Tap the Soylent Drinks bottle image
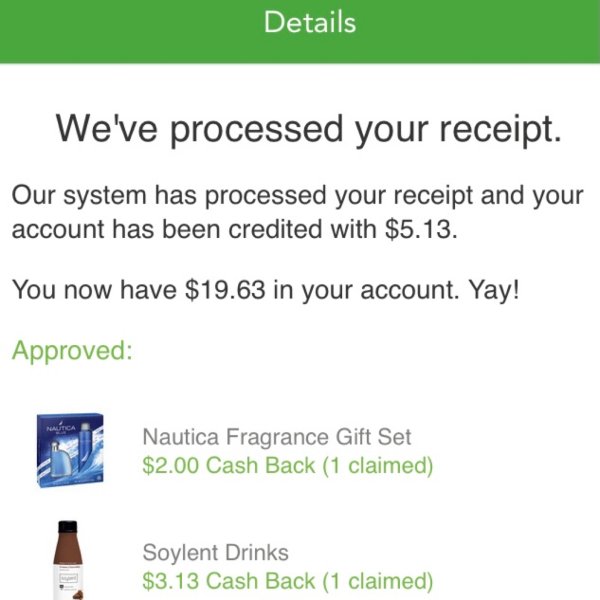Screen dimensions: 600x600 click(68, 560)
